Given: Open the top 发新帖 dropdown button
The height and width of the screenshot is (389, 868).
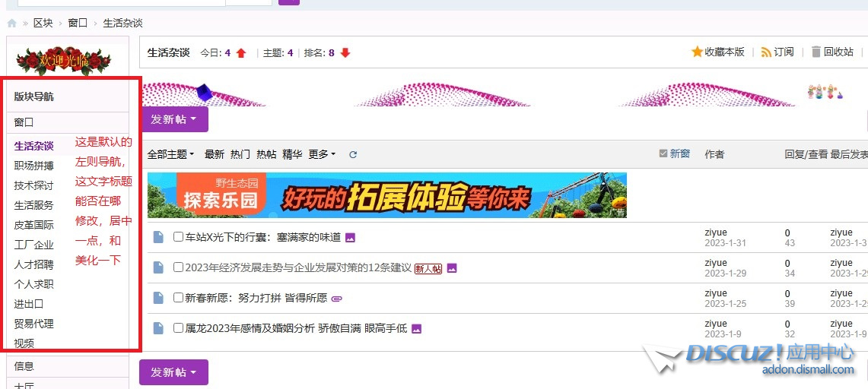Looking at the screenshot, I should [x=173, y=119].
